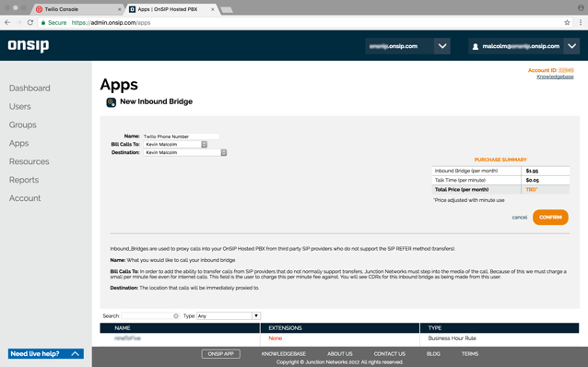588x367 pixels.
Task: Switch to Apps OnSIP Hosted PBX tab
Action: point(171,9)
